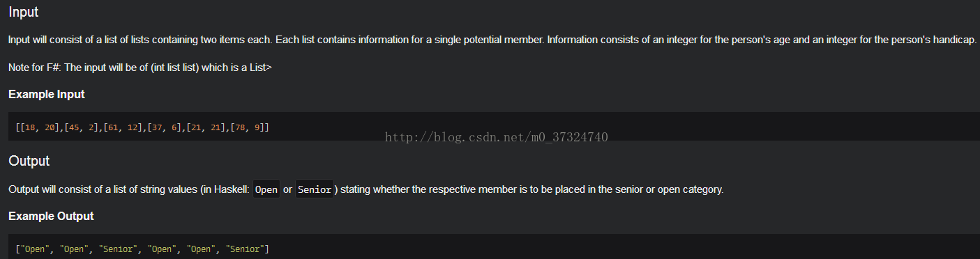Click the Example Output bold label
Screen dimensions: 980x259
[x=51, y=216]
